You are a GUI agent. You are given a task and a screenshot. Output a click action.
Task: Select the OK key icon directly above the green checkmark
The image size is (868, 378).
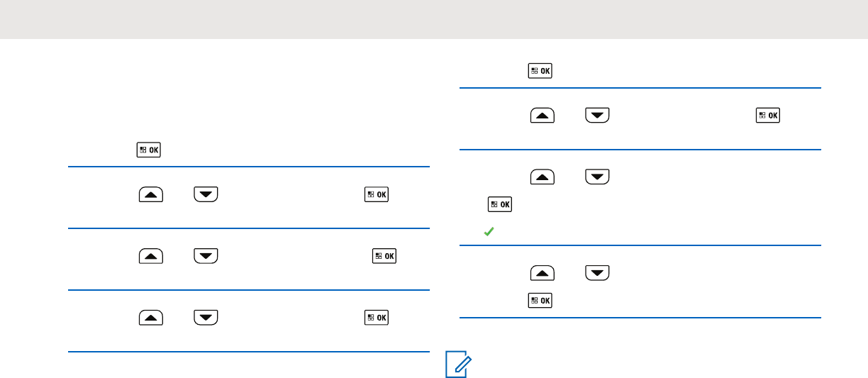click(499, 204)
